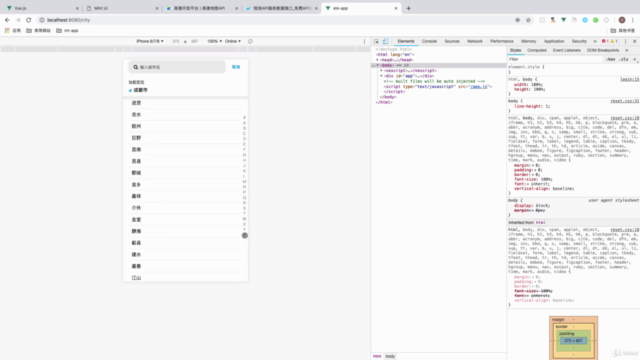Open Chrome's three-dot main menu
The width and height of the screenshot is (640, 360).
[633, 20]
